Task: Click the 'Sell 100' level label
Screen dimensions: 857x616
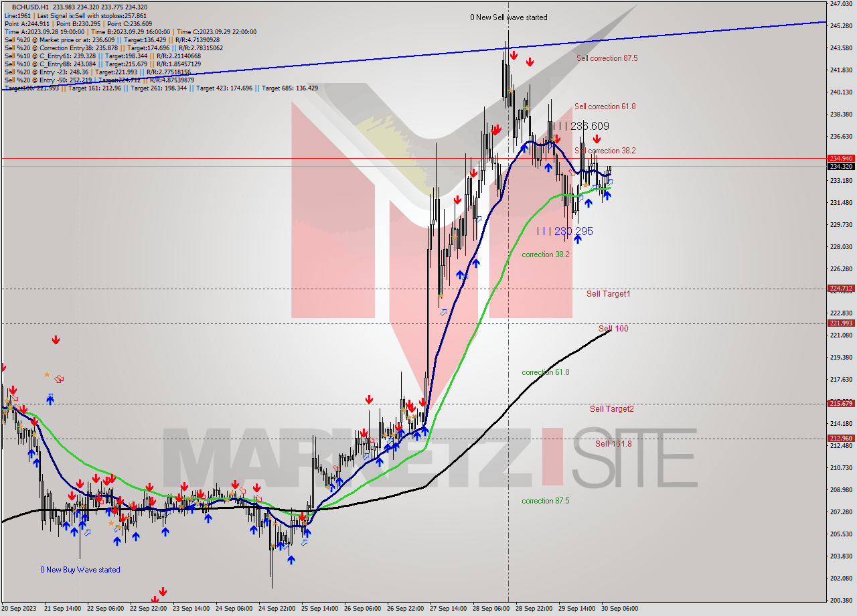Action: coord(613,329)
